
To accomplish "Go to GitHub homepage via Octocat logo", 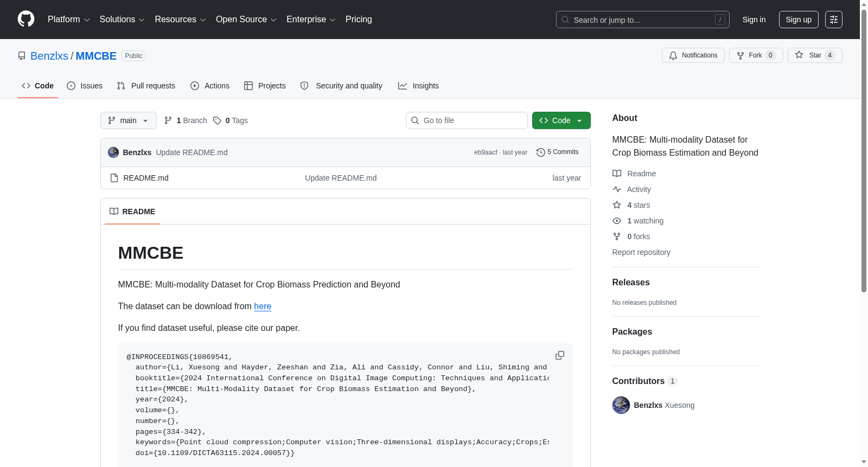I will pos(26,19).
